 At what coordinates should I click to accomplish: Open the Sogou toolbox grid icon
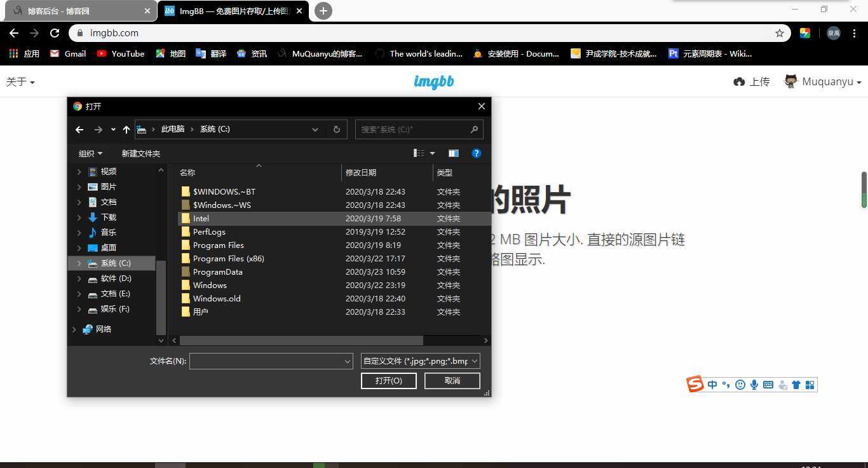click(x=810, y=384)
